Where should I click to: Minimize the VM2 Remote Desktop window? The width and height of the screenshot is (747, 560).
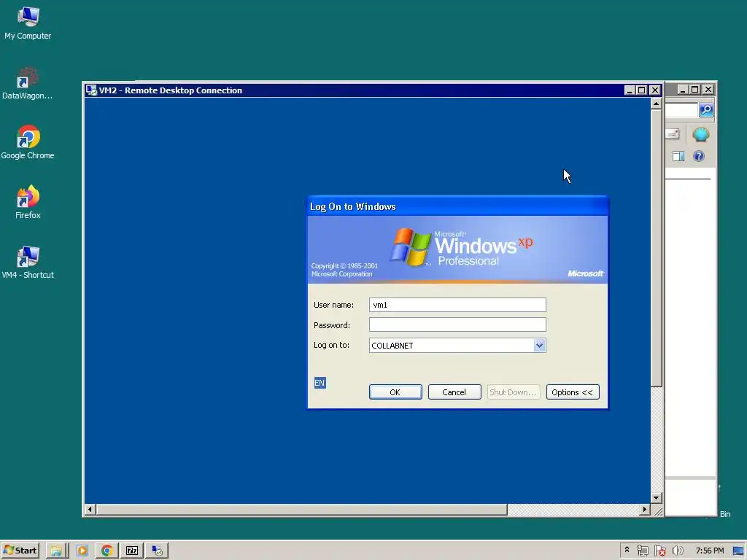(x=630, y=90)
